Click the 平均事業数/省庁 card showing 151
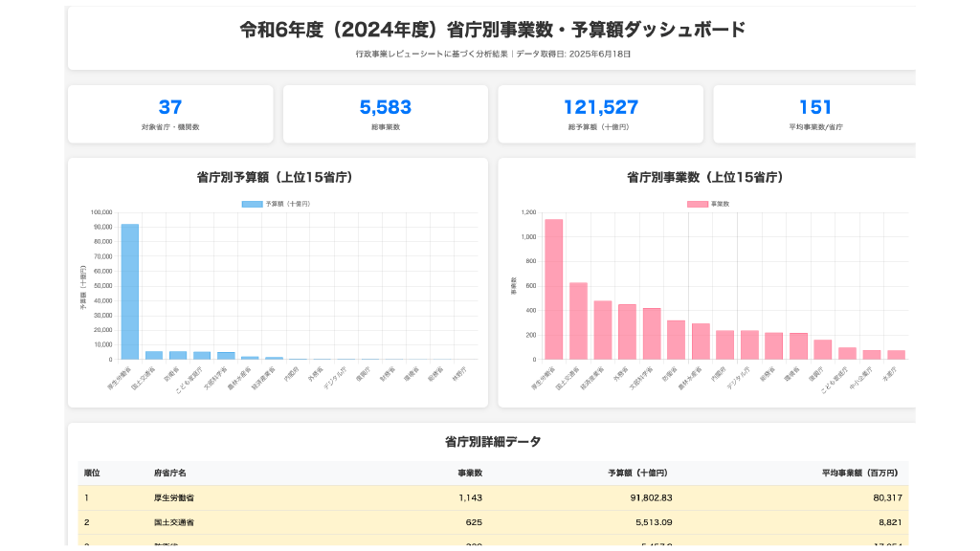 (x=817, y=113)
